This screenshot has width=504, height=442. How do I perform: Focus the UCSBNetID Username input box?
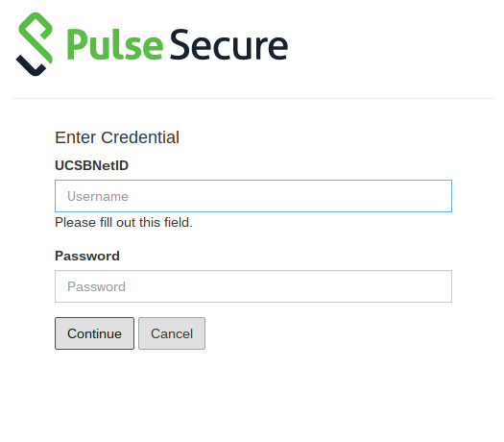253,196
